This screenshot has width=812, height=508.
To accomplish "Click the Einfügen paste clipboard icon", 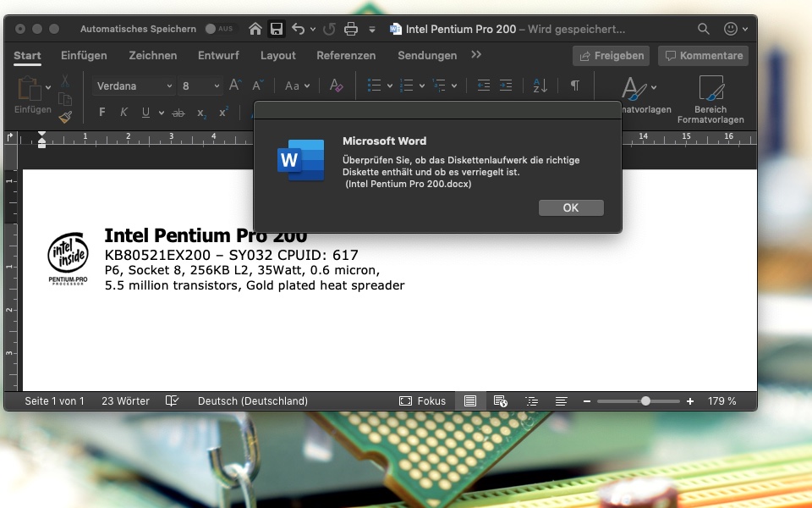I will pyautogui.click(x=29, y=88).
